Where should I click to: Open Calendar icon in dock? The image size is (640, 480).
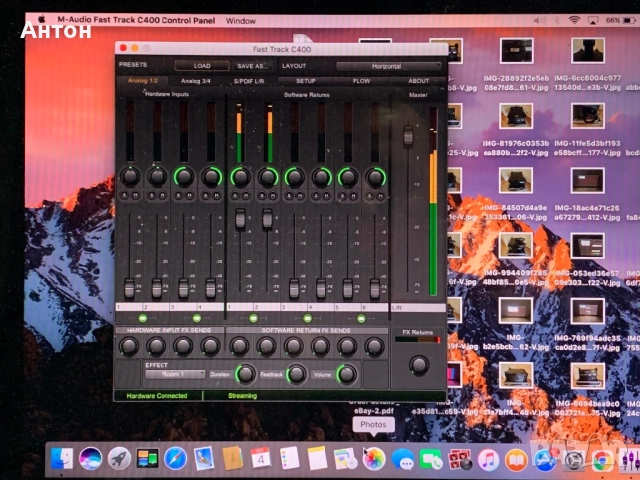(261, 458)
